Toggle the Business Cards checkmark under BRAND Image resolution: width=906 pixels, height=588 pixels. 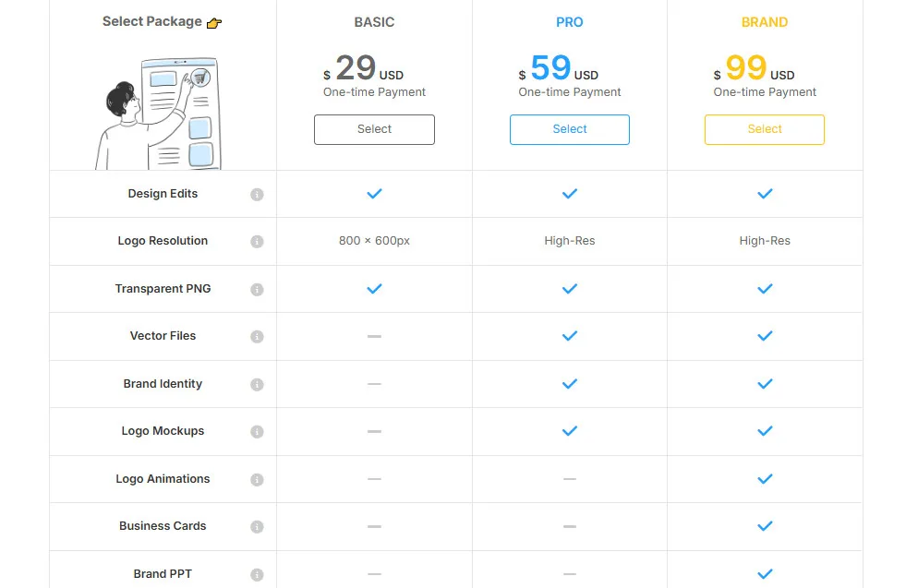pos(764,526)
